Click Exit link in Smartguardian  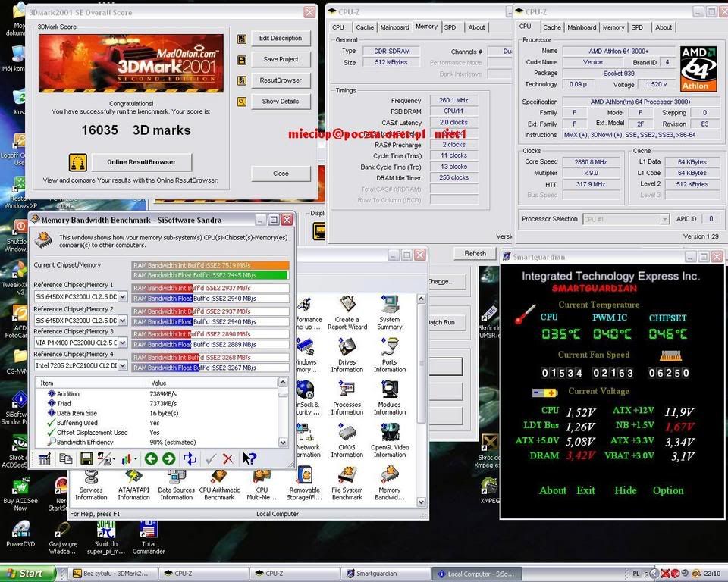click(585, 490)
